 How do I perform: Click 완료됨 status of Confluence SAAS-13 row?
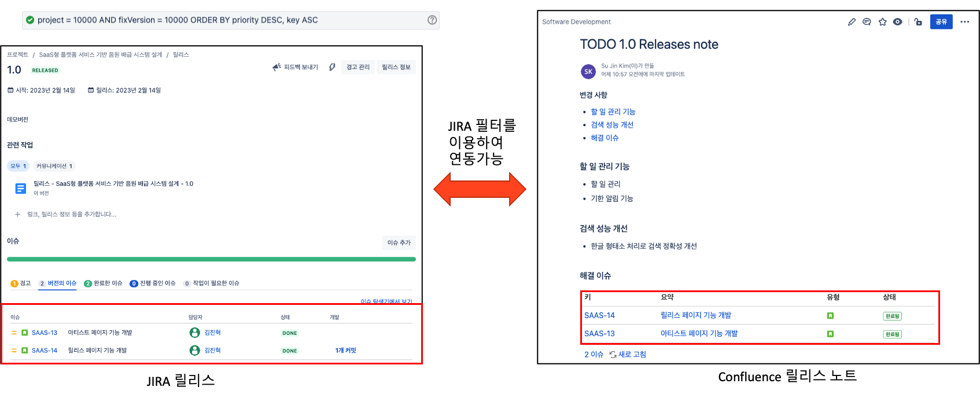point(892,334)
